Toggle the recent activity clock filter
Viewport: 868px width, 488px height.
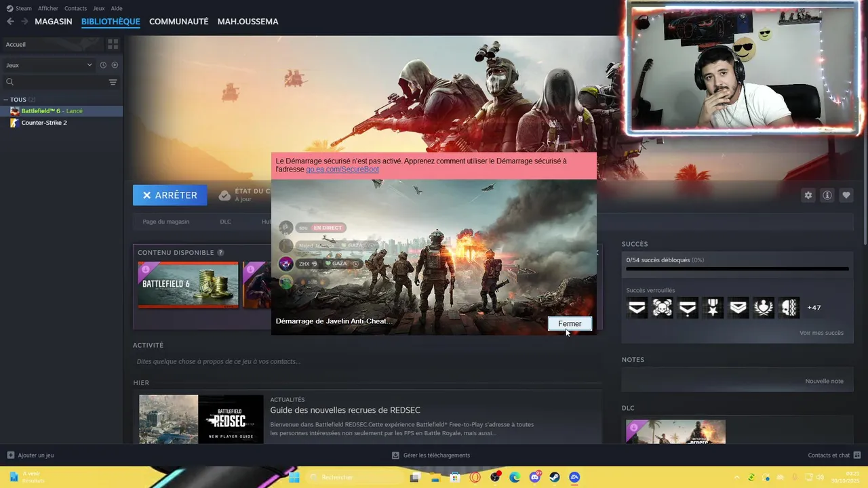coord(103,65)
